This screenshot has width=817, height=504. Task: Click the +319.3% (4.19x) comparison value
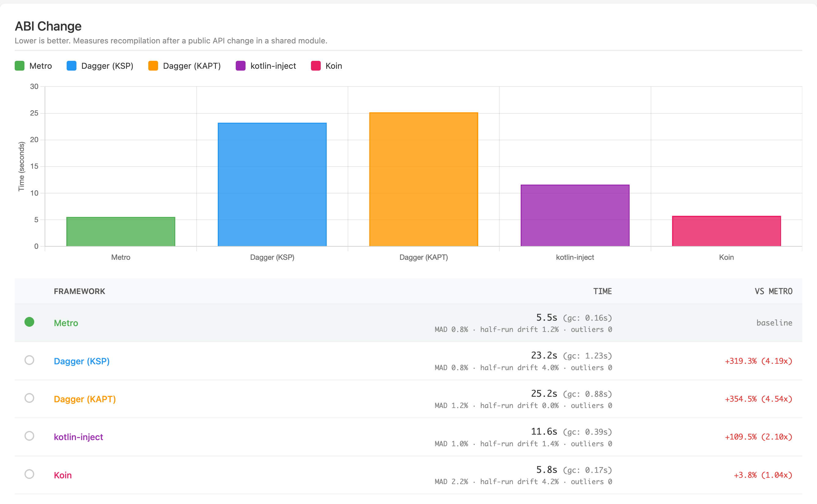(x=758, y=361)
